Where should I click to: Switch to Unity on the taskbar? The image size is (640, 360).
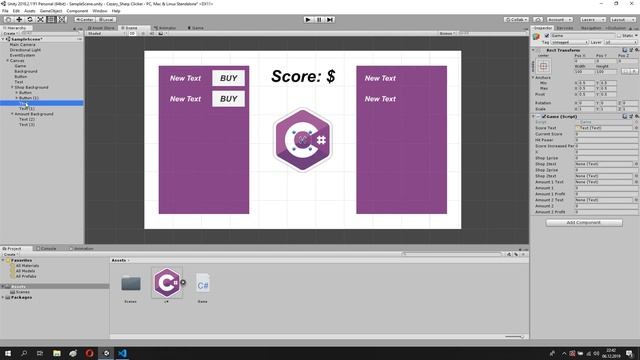[106, 353]
